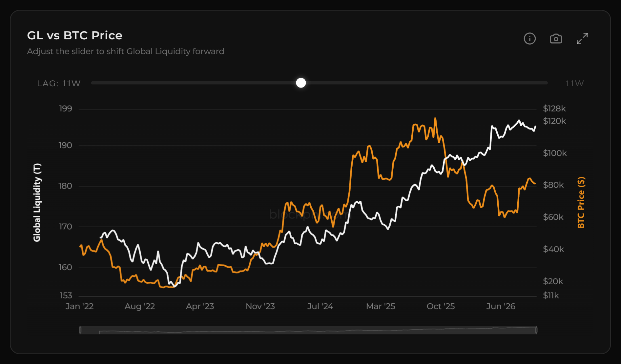This screenshot has height=364, width=621.
Task: Click the "Apr '23" date label
Action: pos(200,306)
